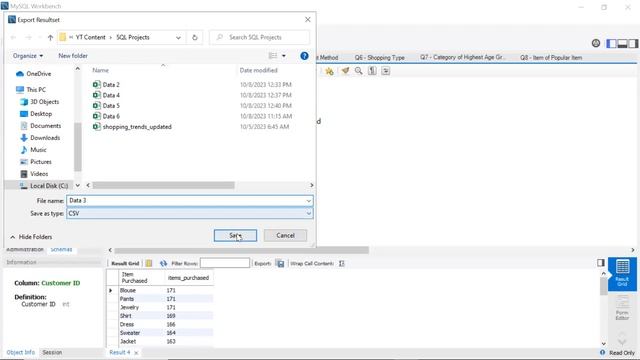Toggle Wrap Cell Content icon

click(x=342, y=264)
